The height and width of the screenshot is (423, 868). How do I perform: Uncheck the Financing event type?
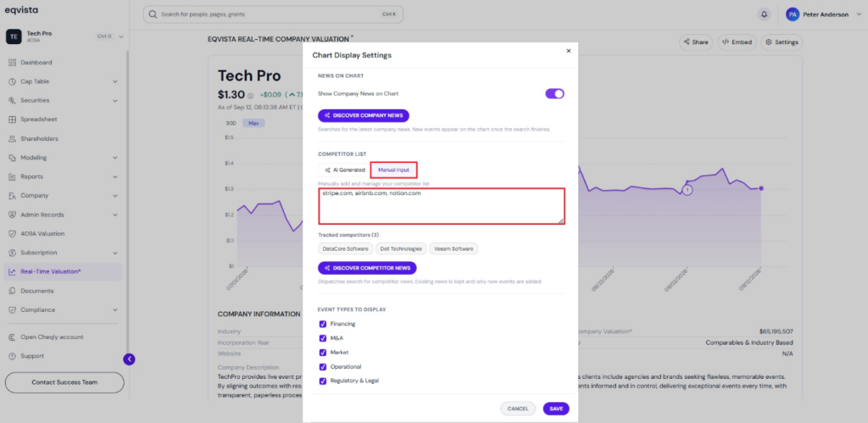323,324
